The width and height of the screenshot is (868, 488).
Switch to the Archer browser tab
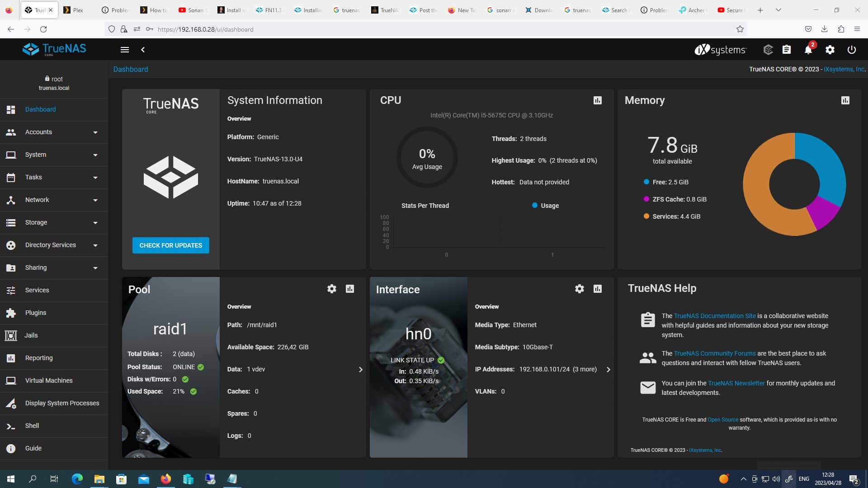(693, 10)
